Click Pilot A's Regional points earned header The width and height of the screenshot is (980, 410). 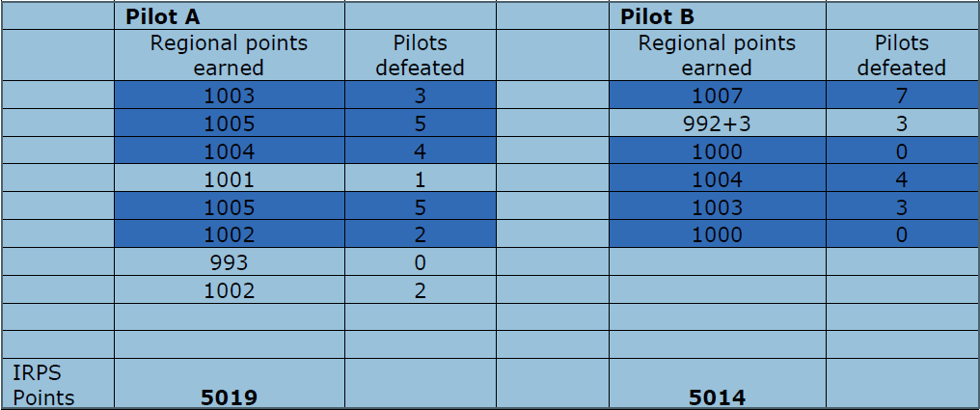(x=230, y=55)
